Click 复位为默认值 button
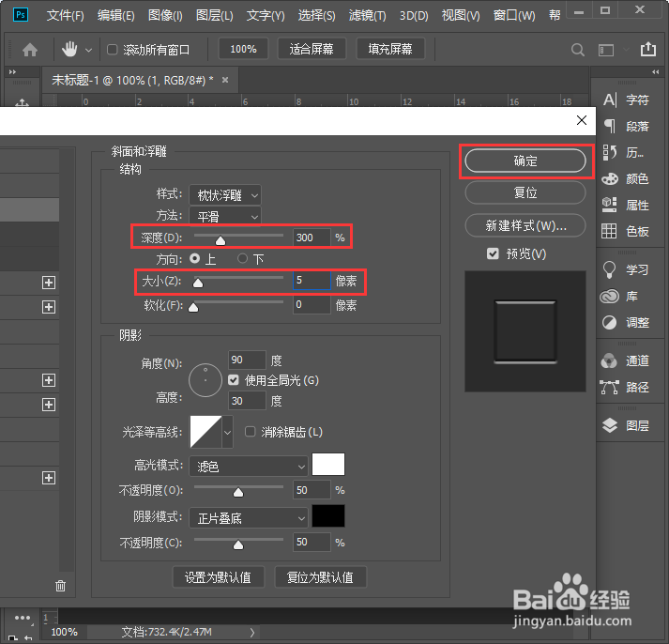Image resolution: width=669 pixels, height=644 pixels. (x=320, y=577)
